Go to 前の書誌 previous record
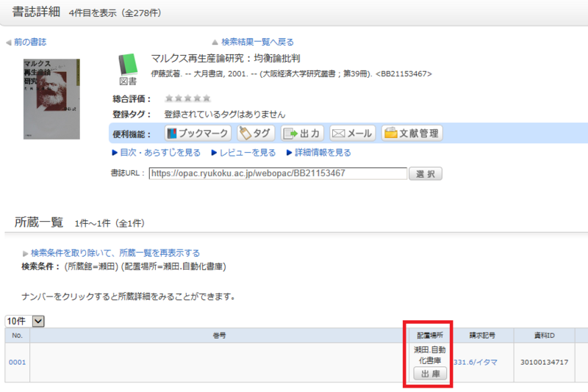588x392 pixels. [x=26, y=42]
